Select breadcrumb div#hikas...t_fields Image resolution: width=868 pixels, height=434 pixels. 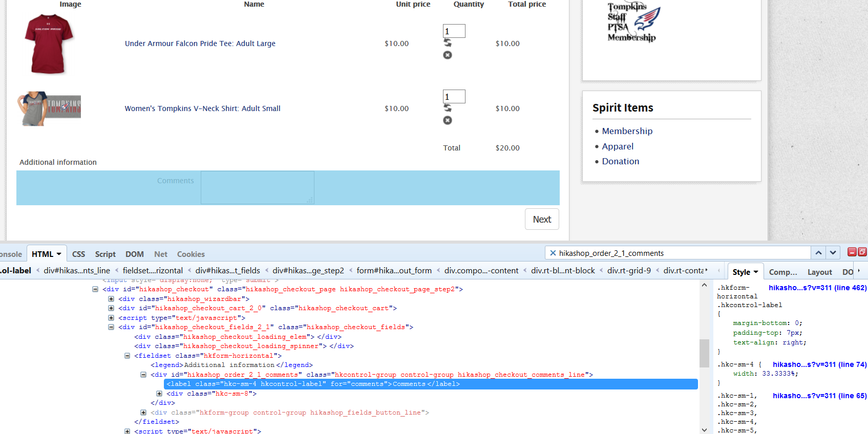coord(228,270)
